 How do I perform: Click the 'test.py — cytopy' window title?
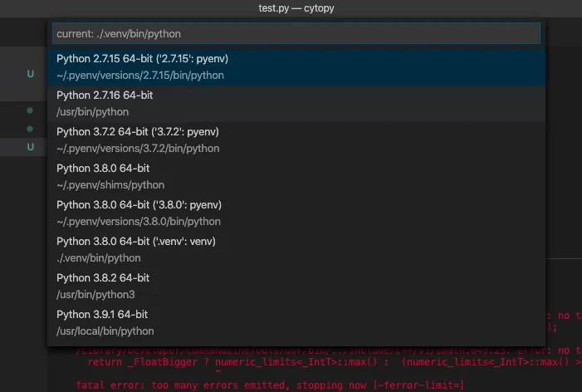(291, 7)
